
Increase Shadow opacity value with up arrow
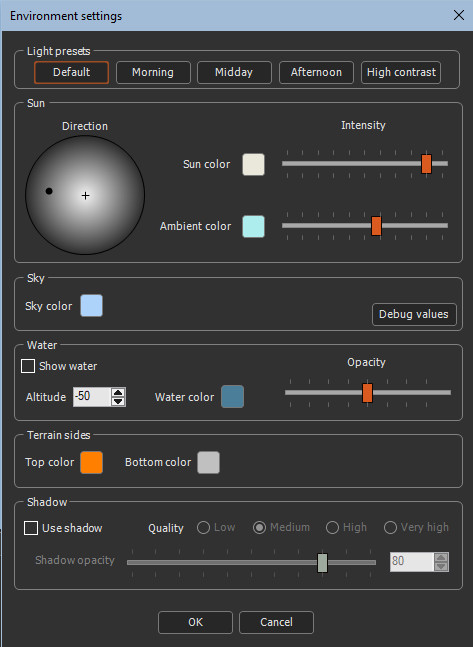[441, 557]
